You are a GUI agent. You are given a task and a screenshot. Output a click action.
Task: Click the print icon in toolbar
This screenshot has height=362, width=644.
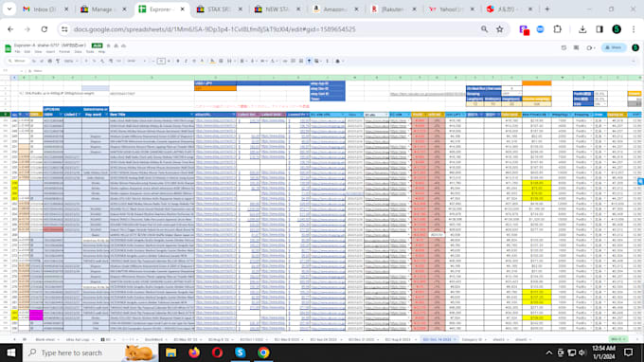[x=49, y=61]
